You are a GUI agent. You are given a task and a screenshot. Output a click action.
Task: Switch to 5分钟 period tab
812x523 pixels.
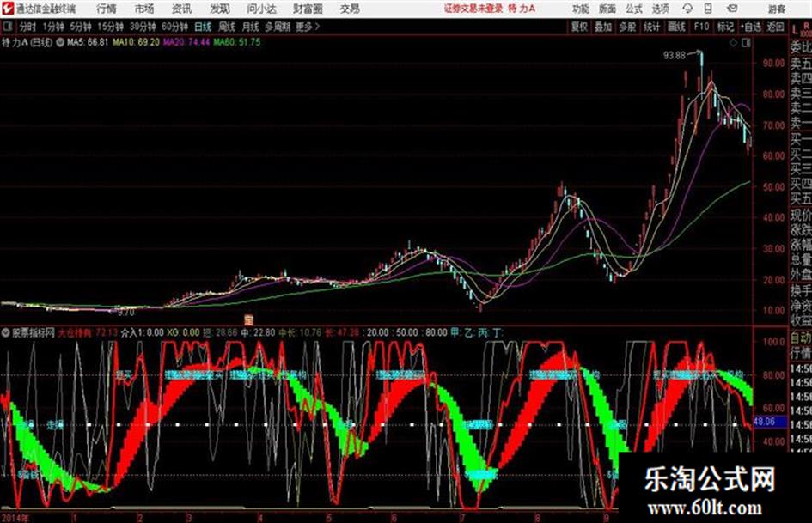tap(81, 27)
